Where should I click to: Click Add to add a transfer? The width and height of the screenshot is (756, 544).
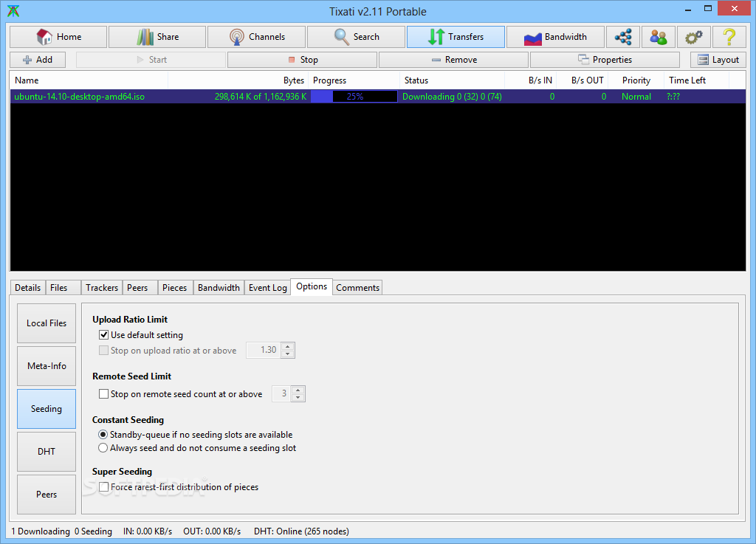pyautogui.click(x=38, y=60)
